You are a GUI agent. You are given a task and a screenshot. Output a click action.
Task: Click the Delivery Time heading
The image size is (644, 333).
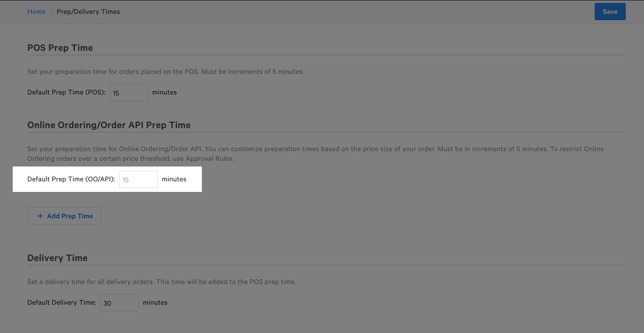(x=57, y=258)
